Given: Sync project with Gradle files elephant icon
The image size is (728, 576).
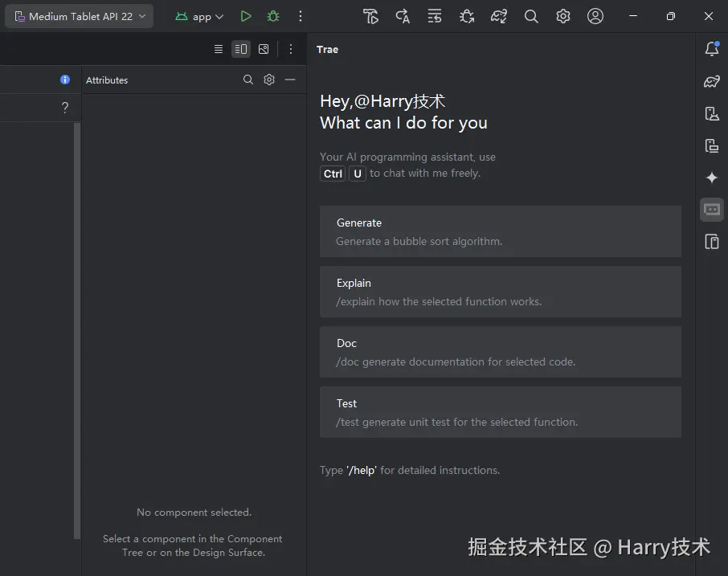Looking at the screenshot, I should point(499,17).
